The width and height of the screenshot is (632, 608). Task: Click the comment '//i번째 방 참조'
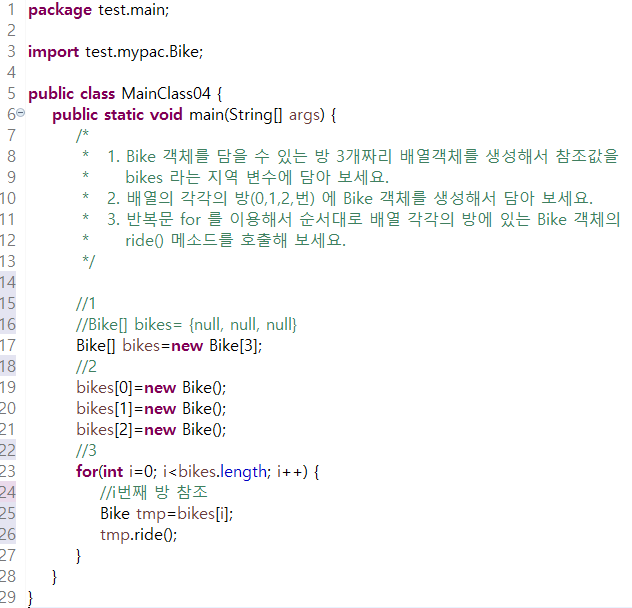[154, 492]
